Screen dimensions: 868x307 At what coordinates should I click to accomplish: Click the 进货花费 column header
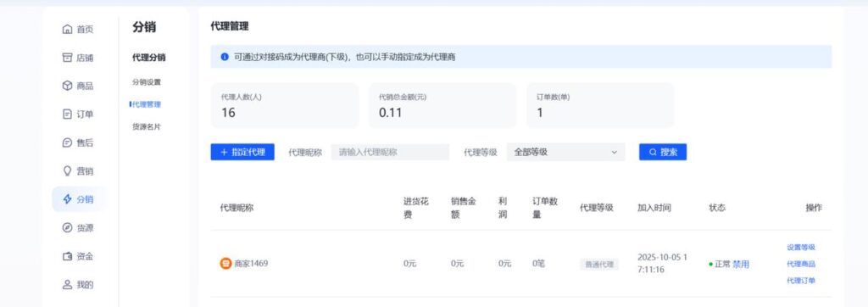[415, 209]
